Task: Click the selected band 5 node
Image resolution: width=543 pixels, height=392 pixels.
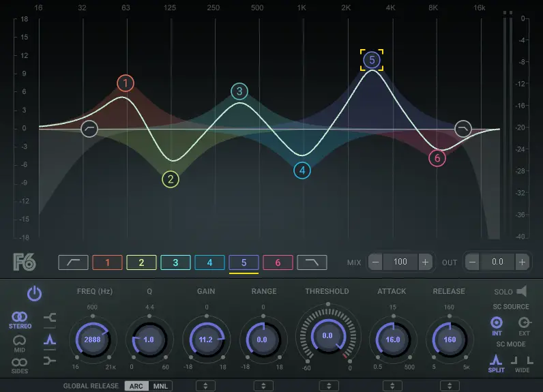Action: 372,60
